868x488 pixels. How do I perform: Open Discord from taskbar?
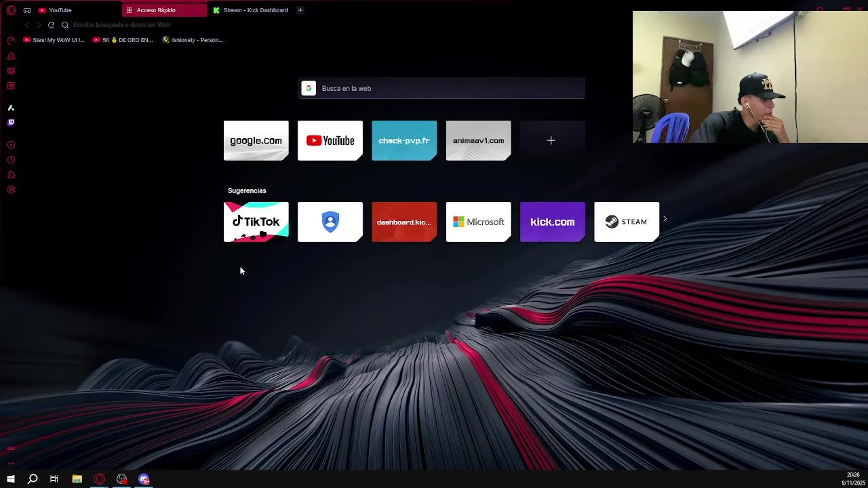coord(144,479)
